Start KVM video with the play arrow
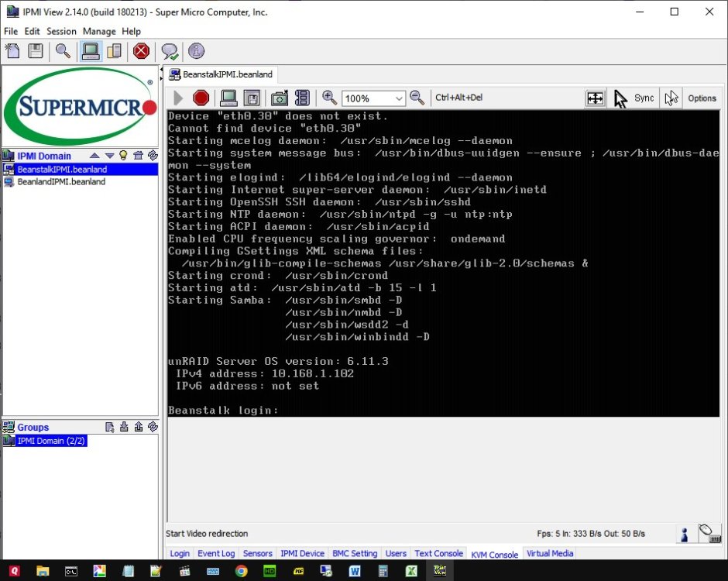Screen dimensions: 728x581 tap(178, 98)
